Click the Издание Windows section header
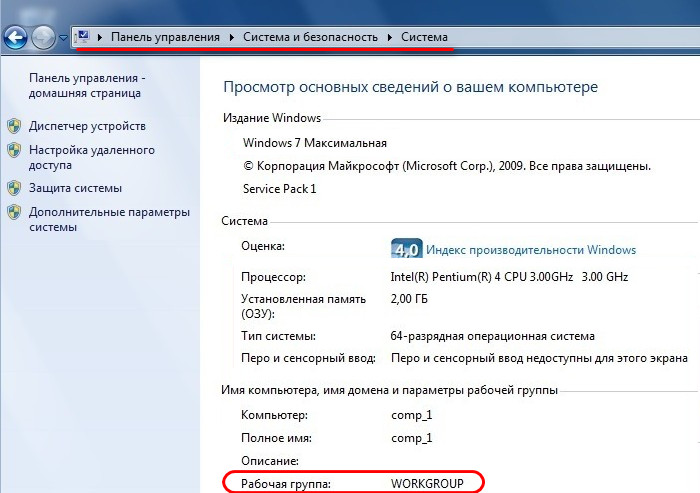This screenshot has width=700, height=493. click(272, 118)
